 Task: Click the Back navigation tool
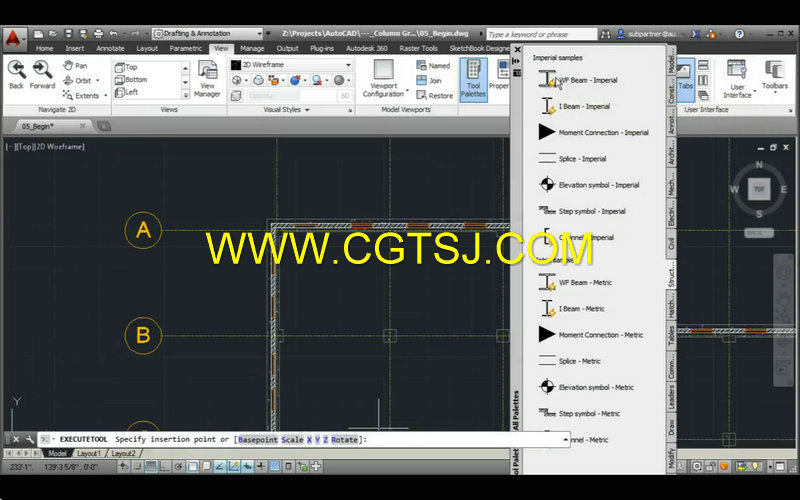(16, 74)
